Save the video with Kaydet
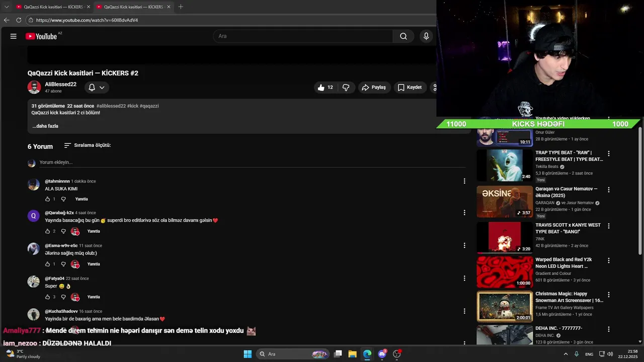Screen dimensions: 644x362 tap(410, 87)
